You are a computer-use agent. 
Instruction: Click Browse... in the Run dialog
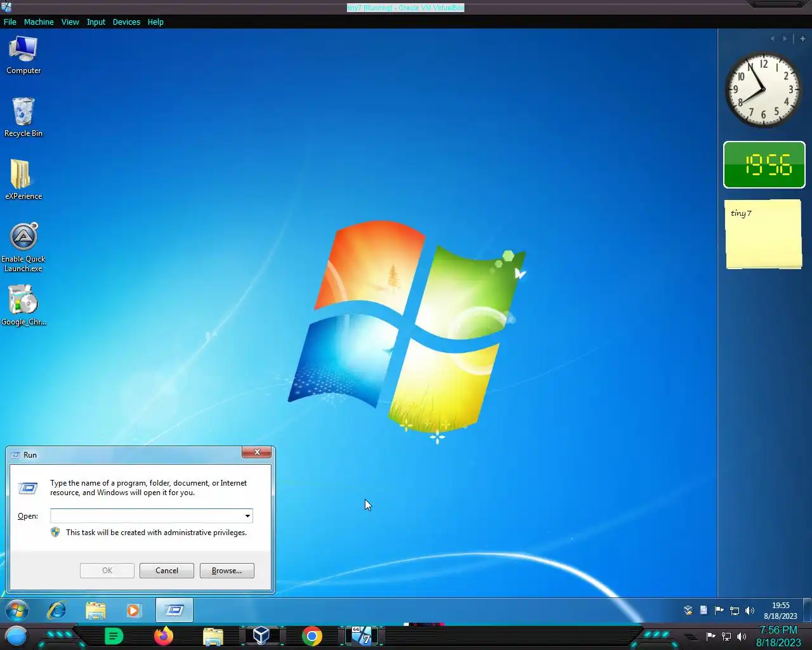[227, 571]
